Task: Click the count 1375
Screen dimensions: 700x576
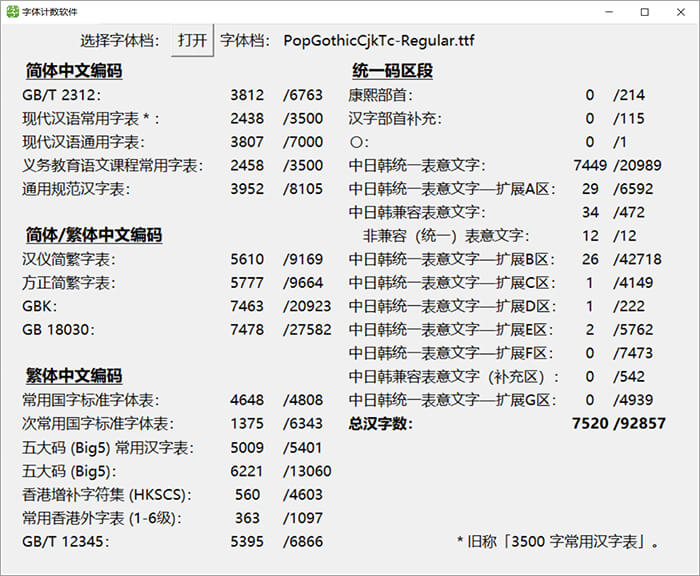Action: [x=247, y=423]
